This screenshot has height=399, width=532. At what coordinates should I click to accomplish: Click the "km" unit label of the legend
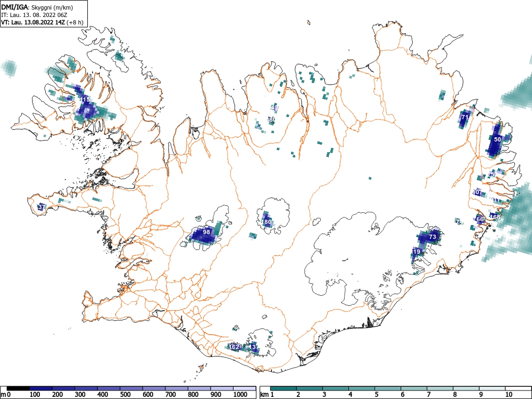pyautogui.click(x=264, y=395)
